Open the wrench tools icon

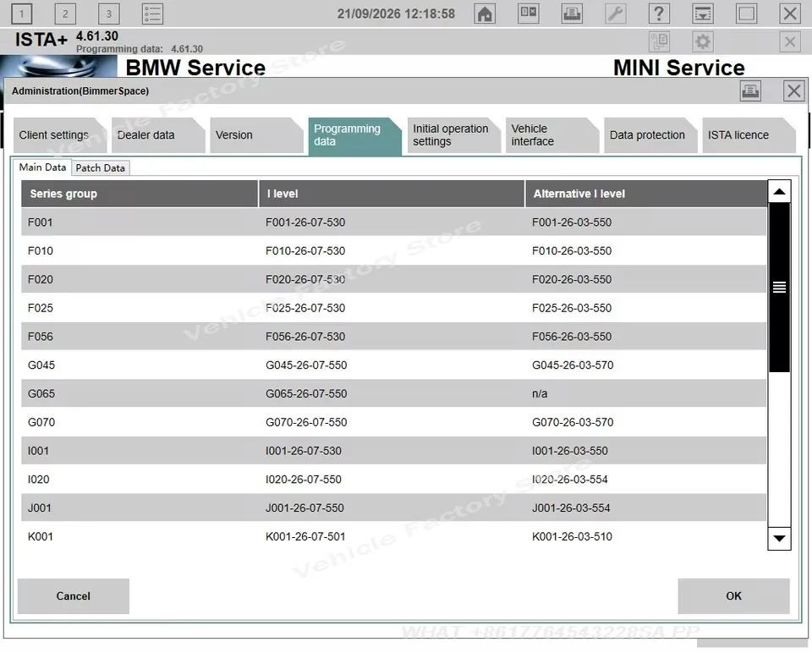point(615,14)
